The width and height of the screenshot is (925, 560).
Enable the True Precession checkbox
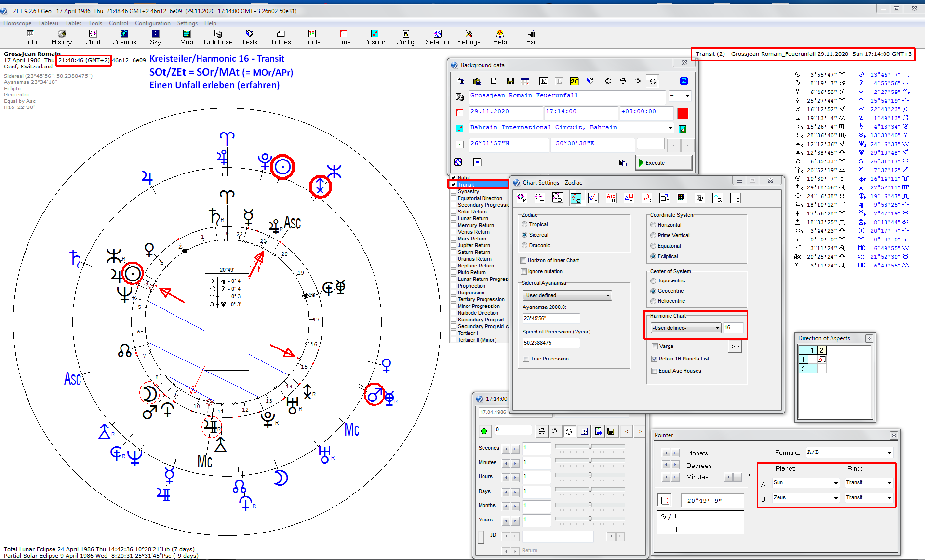coord(526,359)
